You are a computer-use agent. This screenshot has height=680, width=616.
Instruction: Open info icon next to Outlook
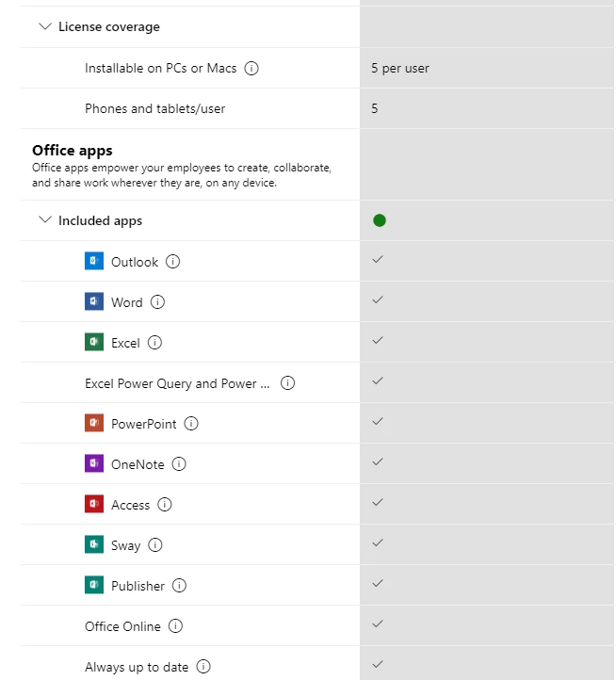tap(172, 262)
